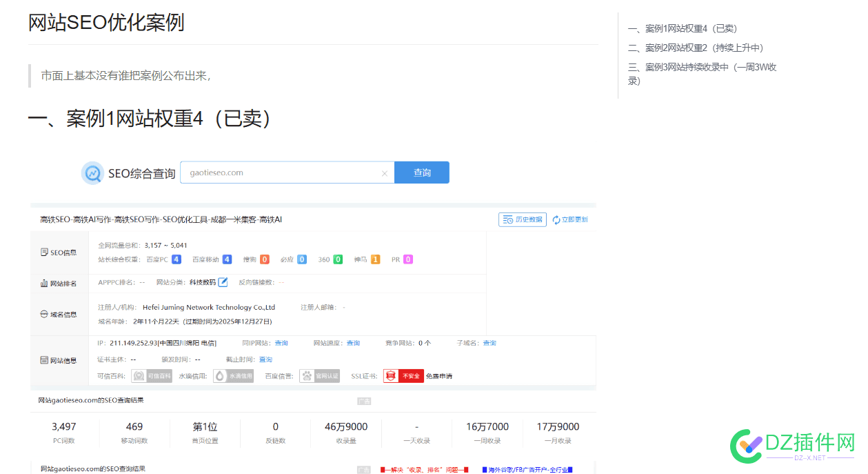Click PR weight badge 0

(408, 259)
